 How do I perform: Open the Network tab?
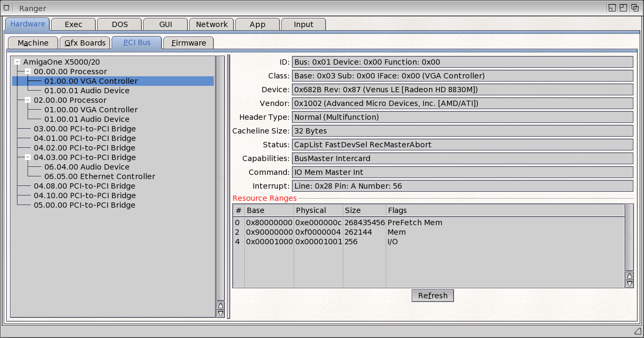click(212, 24)
